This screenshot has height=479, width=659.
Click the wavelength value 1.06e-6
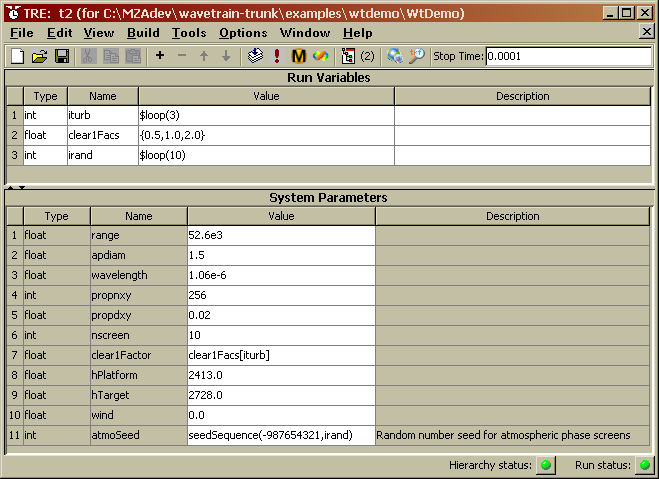click(281, 275)
